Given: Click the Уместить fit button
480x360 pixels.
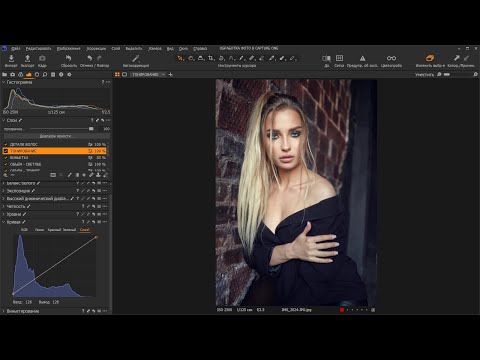Looking at the screenshot, I should click(x=424, y=75).
